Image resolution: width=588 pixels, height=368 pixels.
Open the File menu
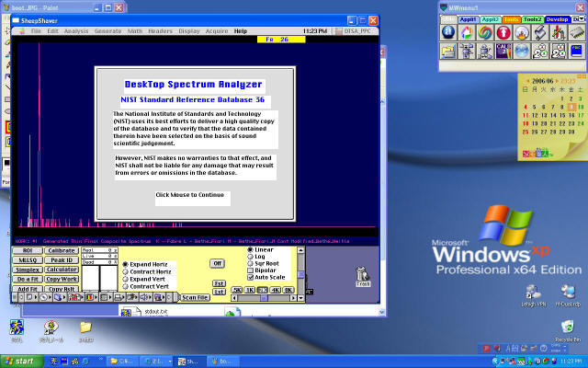click(36, 31)
